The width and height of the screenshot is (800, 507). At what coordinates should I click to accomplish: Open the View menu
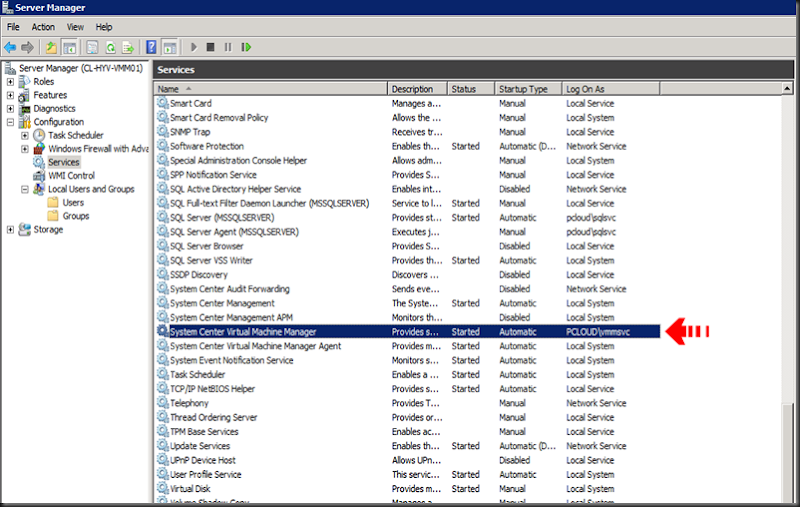click(75, 27)
